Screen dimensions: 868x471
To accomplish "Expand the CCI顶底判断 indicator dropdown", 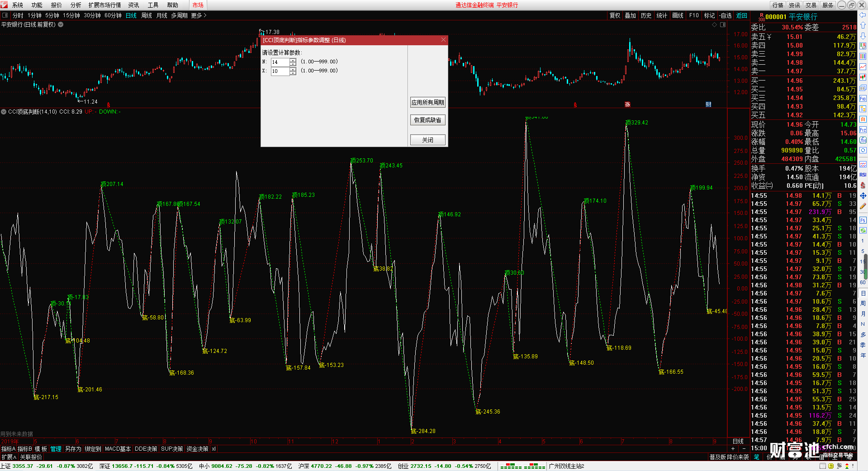I will point(4,111).
